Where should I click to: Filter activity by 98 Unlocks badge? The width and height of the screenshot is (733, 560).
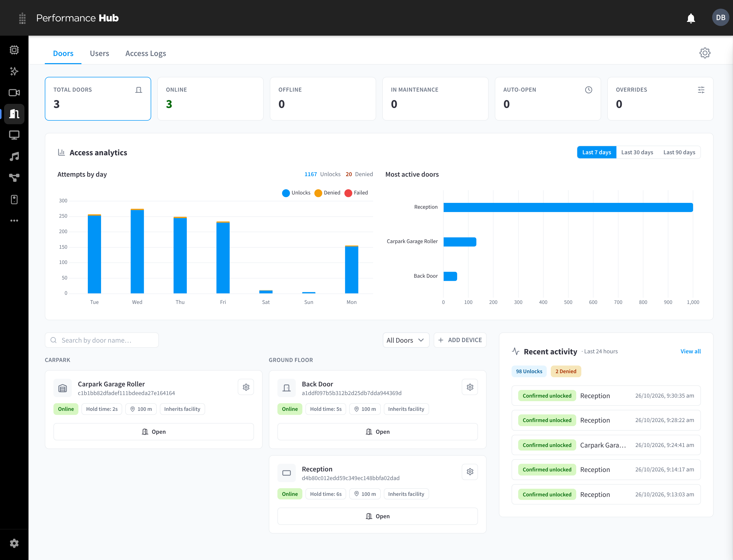[529, 371]
